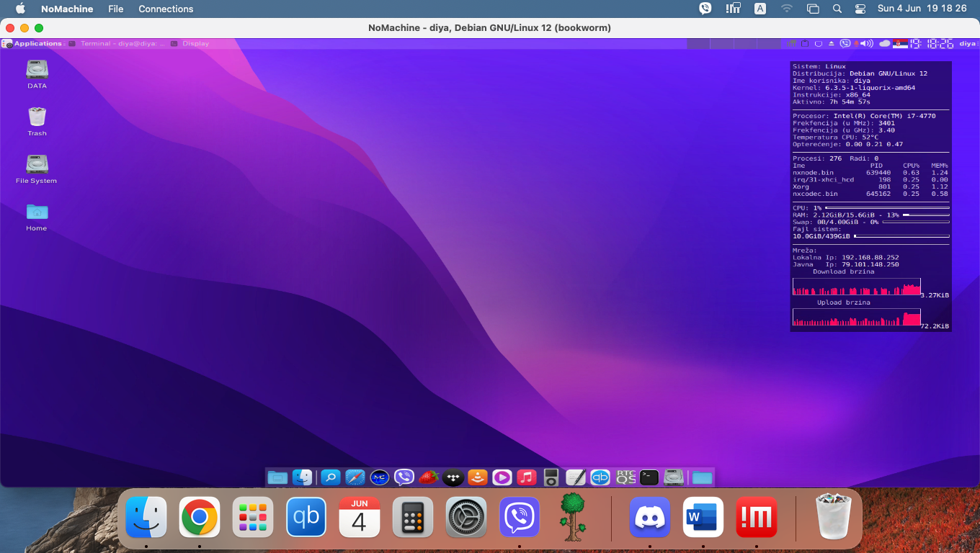
Task: Click the eject icon in the XFCE panel
Action: 831,44
